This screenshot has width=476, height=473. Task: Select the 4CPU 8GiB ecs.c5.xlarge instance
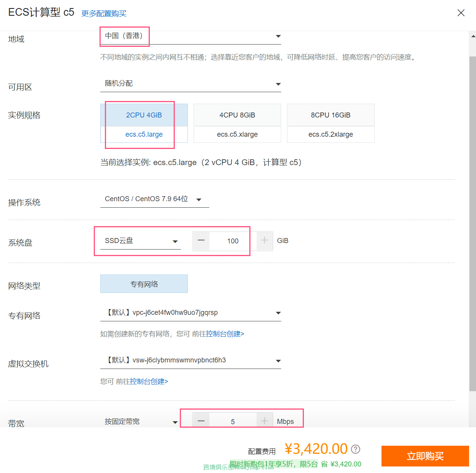pos(237,123)
